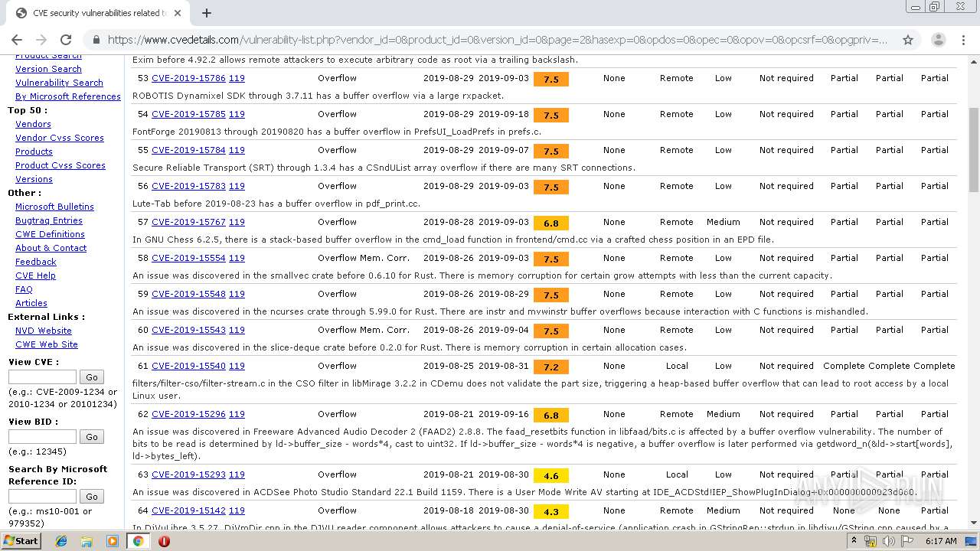Open CVE-2019-15783 details link
The width and height of the screenshot is (980, 551).
click(x=188, y=186)
